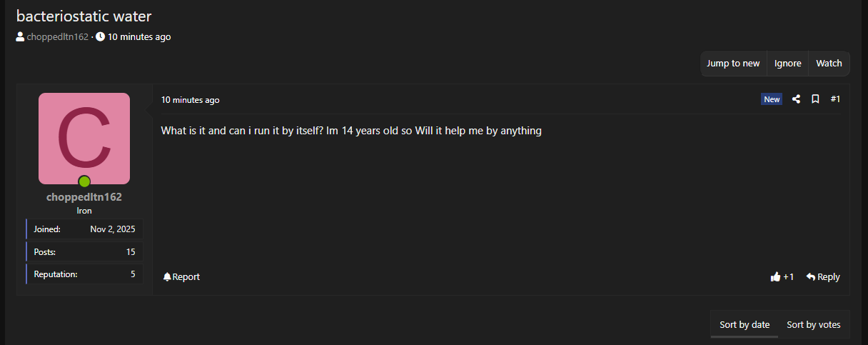This screenshot has height=345, width=868.
Task: Click the Report bell icon
Action: pyautogui.click(x=167, y=276)
